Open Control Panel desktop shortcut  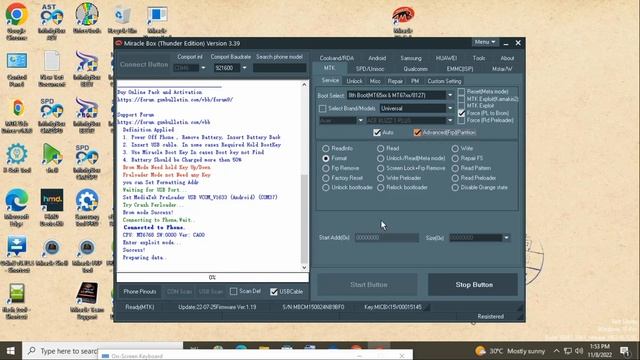(x=17, y=69)
